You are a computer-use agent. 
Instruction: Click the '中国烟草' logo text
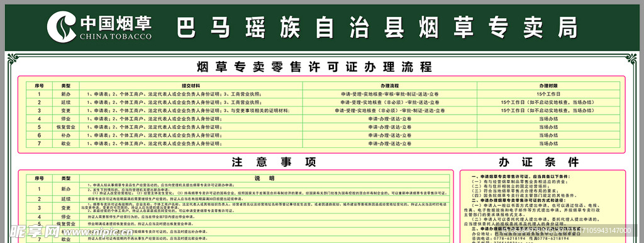point(116,23)
